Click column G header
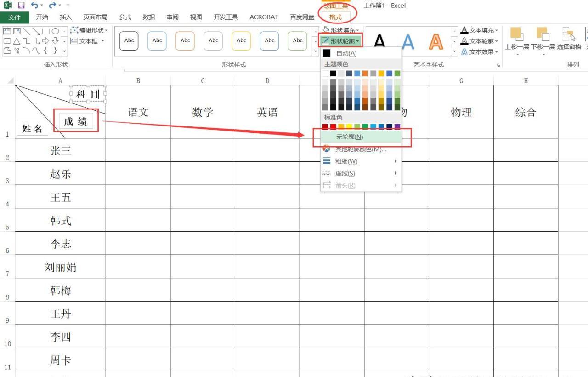Screen dimensions: 588x377 point(461,80)
